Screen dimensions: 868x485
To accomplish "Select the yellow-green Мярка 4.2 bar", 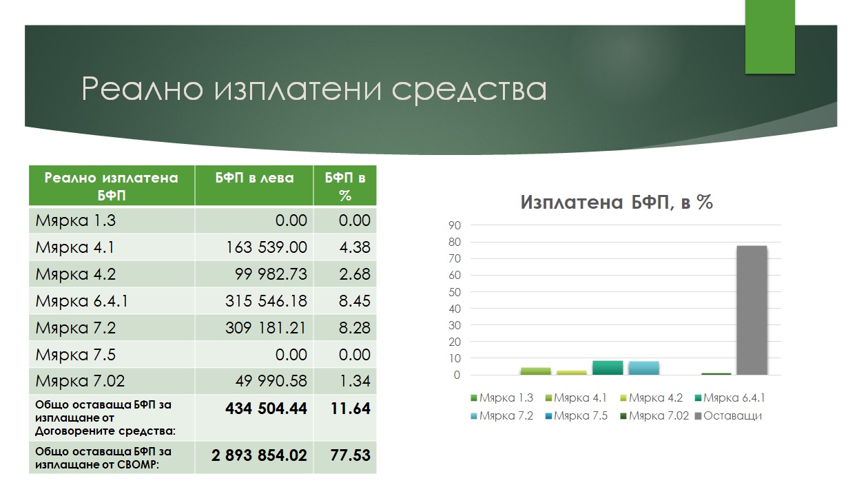I will 572,373.
